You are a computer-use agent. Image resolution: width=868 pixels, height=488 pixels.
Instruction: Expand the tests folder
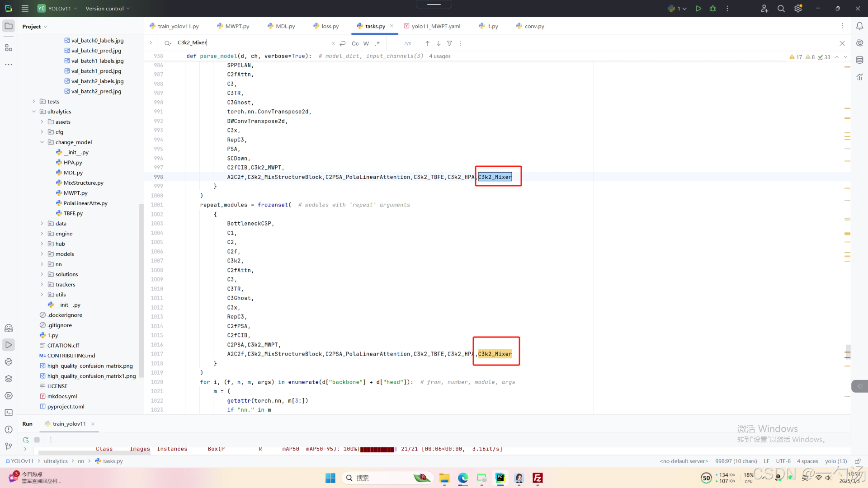click(34, 102)
